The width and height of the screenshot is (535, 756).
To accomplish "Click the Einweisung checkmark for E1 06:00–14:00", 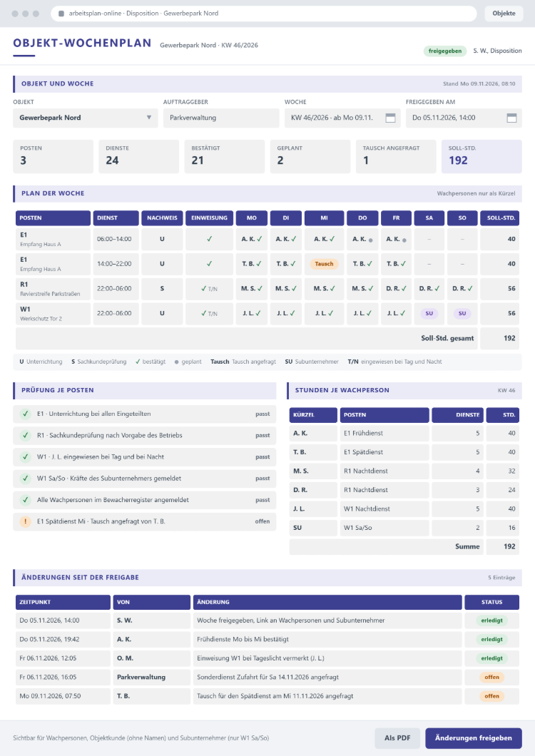I will [x=210, y=239].
